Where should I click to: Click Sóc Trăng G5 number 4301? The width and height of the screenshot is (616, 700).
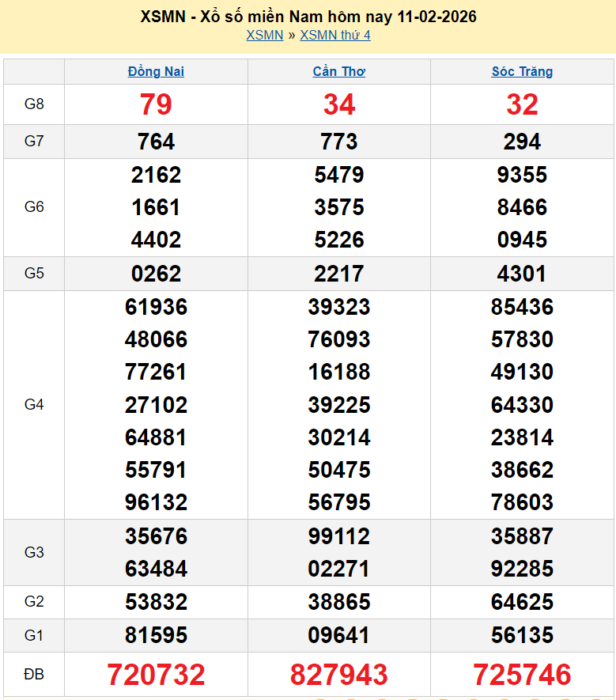522,274
